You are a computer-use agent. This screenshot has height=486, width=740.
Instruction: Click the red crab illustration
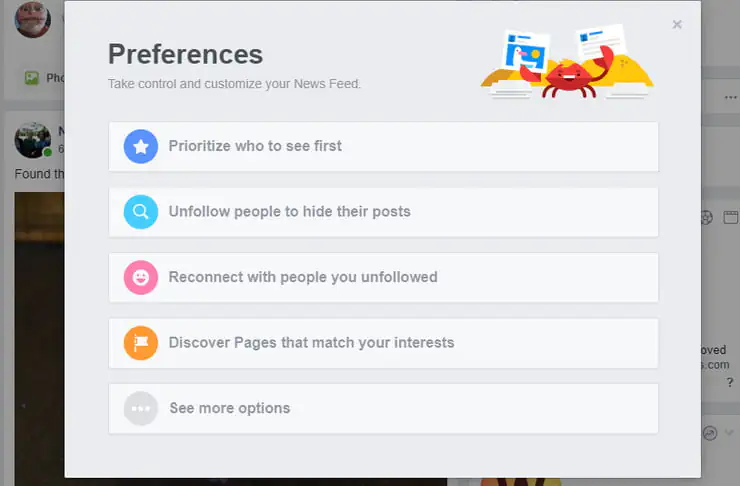572,74
